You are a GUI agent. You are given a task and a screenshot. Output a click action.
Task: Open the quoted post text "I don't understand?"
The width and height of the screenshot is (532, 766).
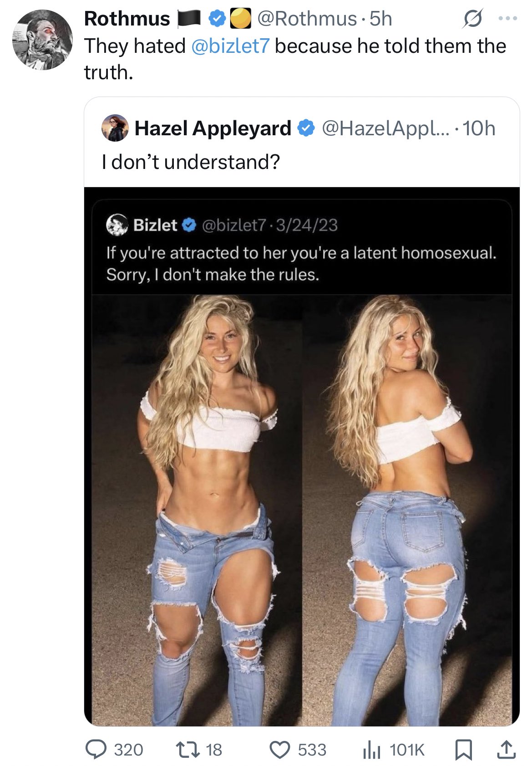pyautogui.click(x=191, y=162)
